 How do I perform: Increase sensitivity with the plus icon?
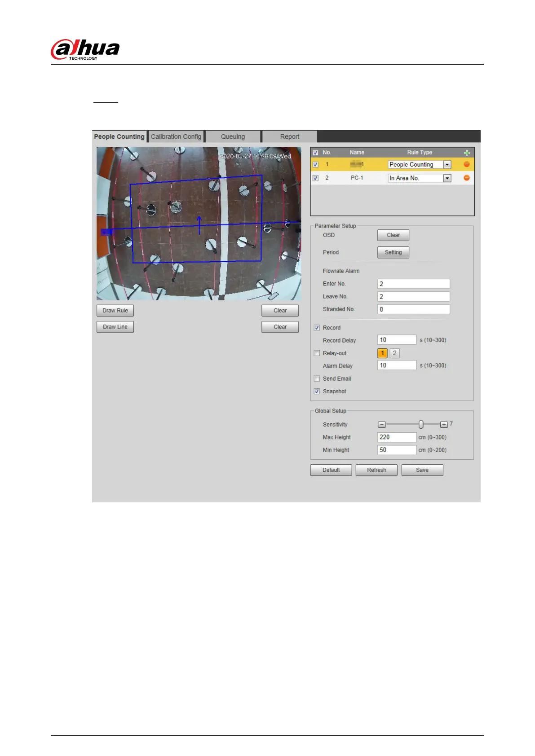444,424
